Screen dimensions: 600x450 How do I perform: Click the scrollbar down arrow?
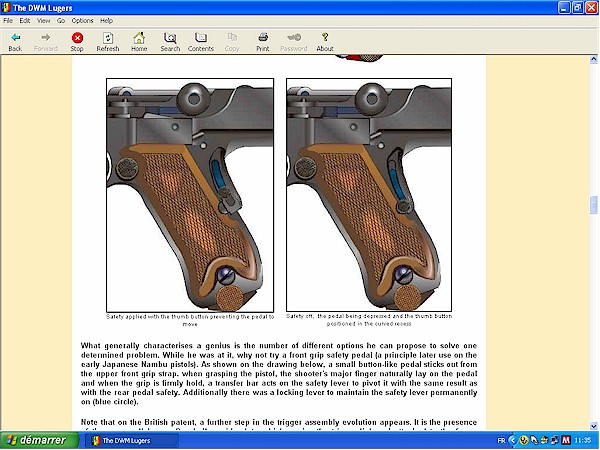[593, 426]
